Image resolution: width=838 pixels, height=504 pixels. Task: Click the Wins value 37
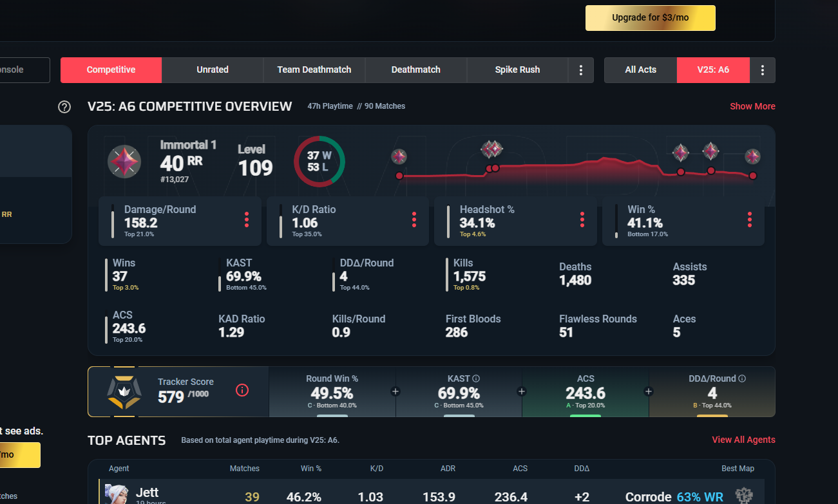pos(120,276)
